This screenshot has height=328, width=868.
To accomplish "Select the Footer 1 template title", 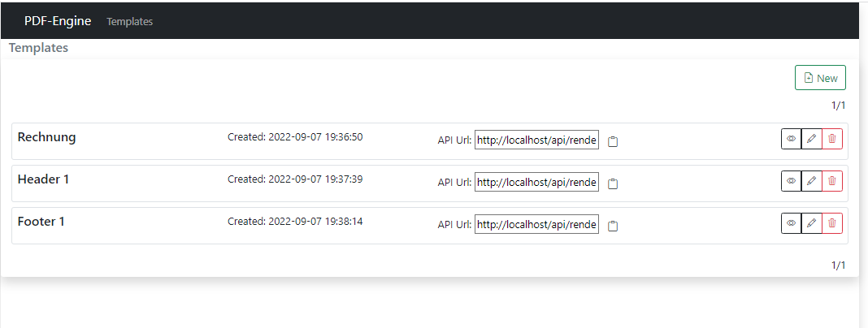I will 41,222.
